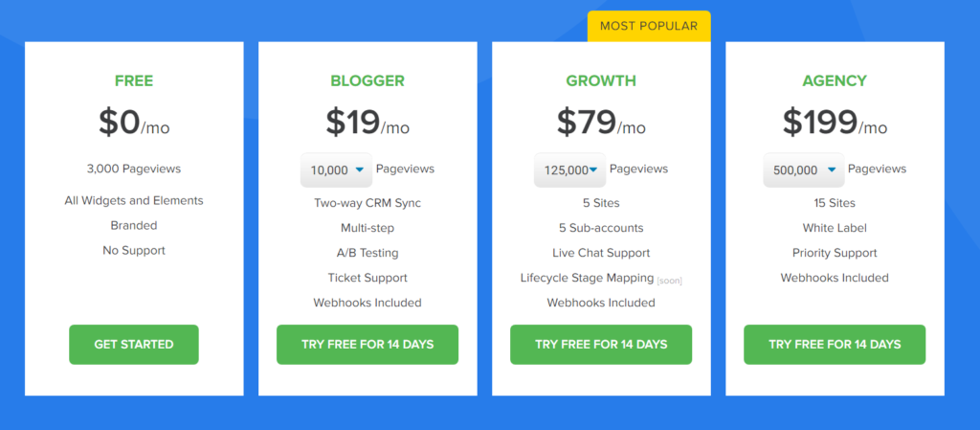980x430 pixels.
Task: Select the GROWTH plan heading
Action: 601,81
